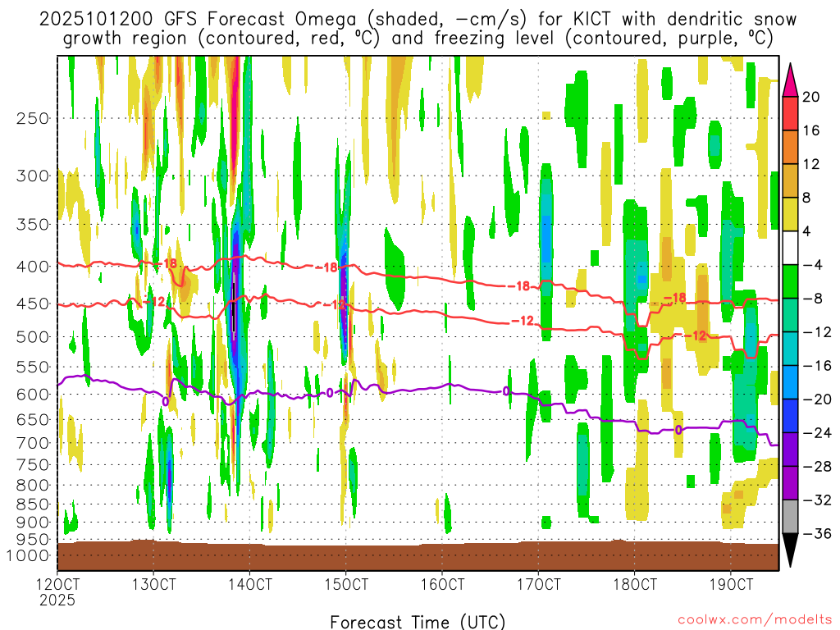Click the black arrow tip below the colorbar
This screenshot has height=630, width=840.
(790, 549)
